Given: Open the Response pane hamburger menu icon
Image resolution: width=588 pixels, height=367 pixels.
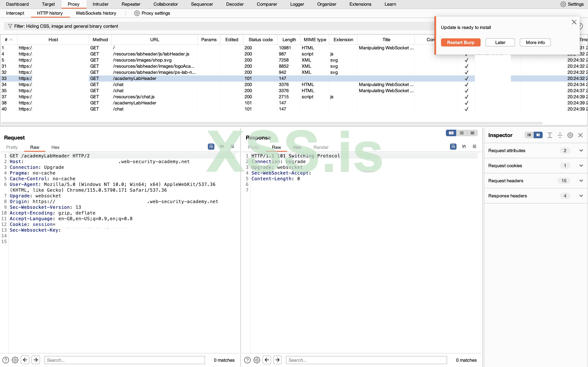Looking at the screenshot, I should [x=474, y=146].
